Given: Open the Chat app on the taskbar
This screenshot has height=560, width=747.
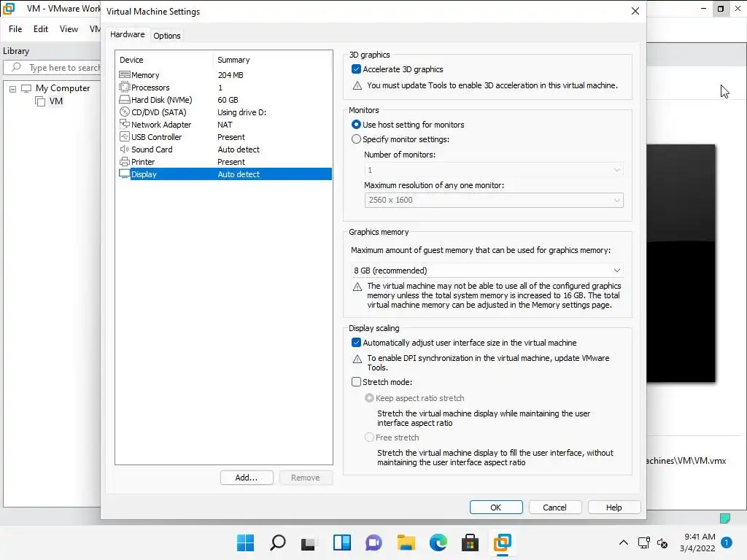Looking at the screenshot, I should (373, 542).
